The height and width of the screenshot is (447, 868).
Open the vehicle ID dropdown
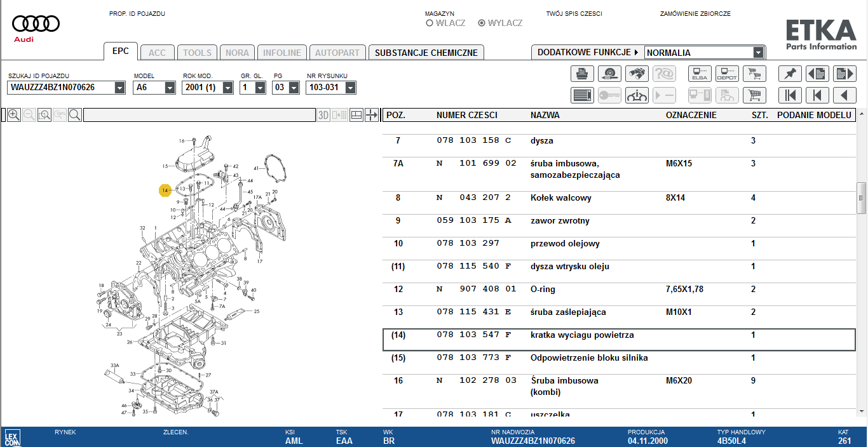tap(120, 88)
